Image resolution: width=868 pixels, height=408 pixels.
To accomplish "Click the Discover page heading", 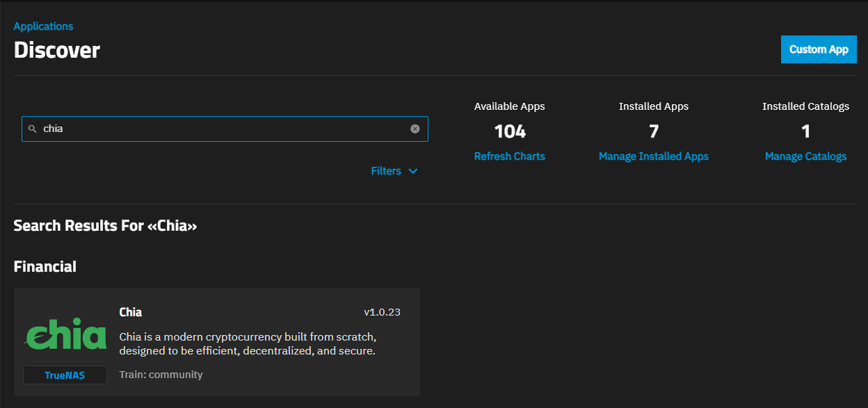I will coord(57,50).
